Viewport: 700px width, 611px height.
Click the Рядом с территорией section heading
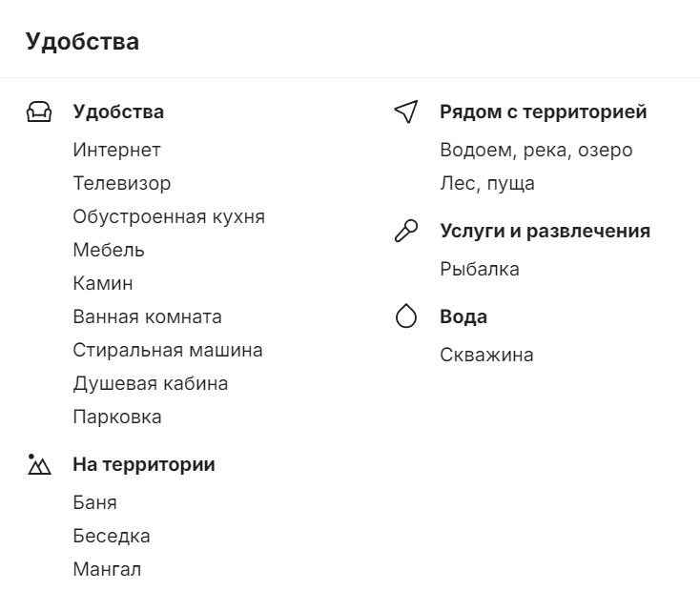(544, 112)
